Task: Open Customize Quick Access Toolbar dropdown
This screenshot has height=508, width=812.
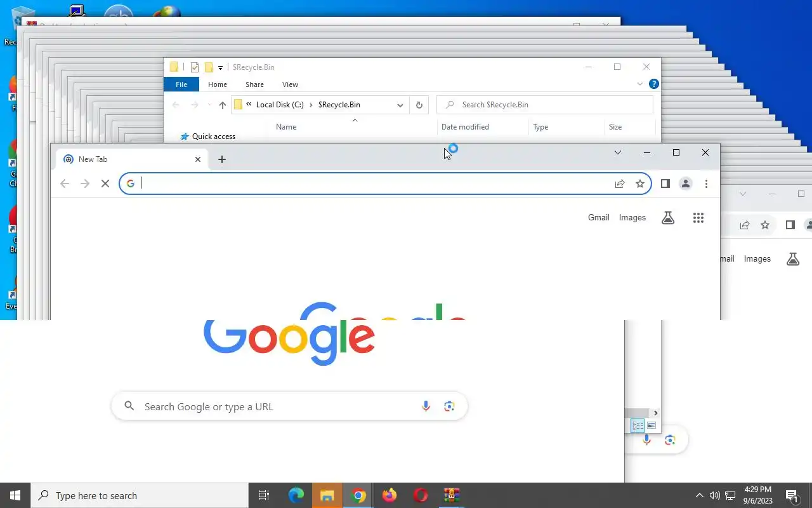Action: (220, 67)
